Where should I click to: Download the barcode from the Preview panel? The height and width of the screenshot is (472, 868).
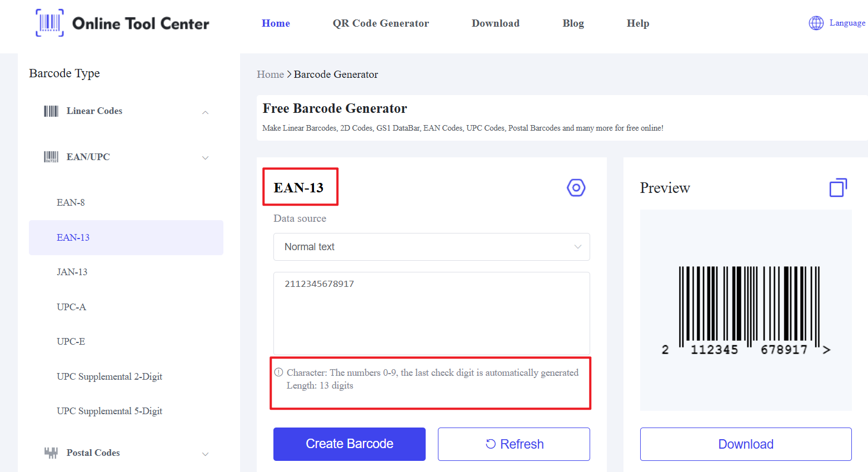[x=745, y=444]
